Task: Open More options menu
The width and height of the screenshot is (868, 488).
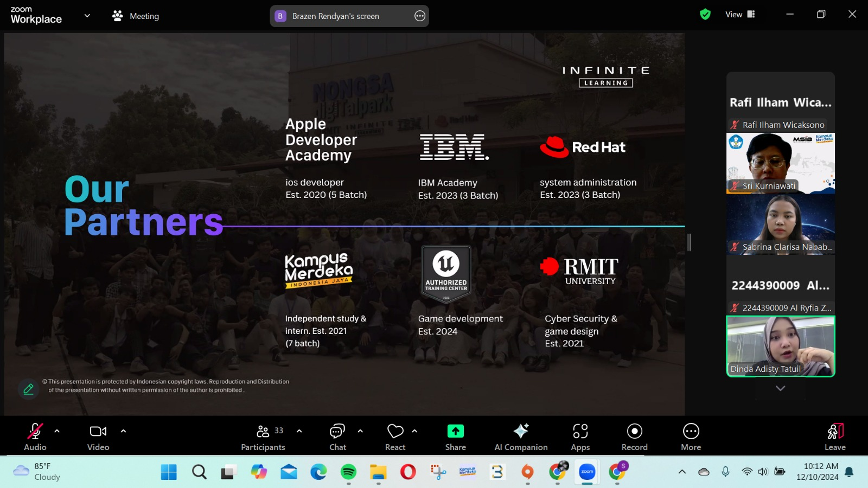Action: coord(691,437)
